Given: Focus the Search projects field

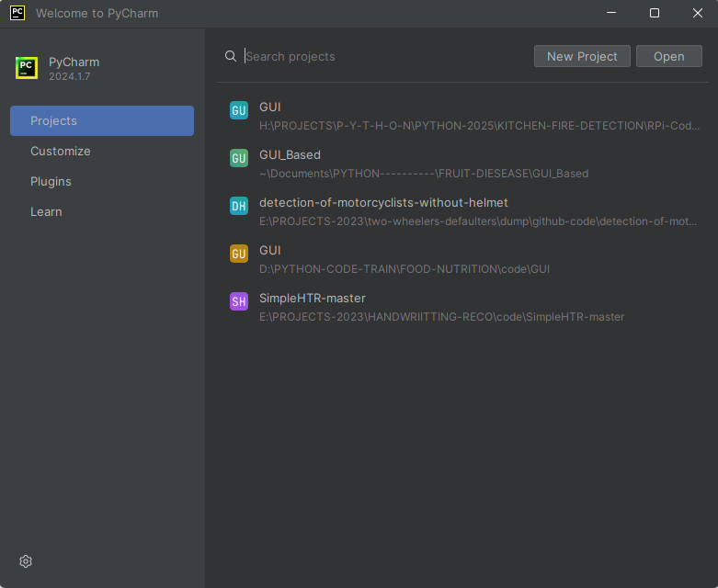Looking at the screenshot, I should pyautogui.click(x=384, y=56).
